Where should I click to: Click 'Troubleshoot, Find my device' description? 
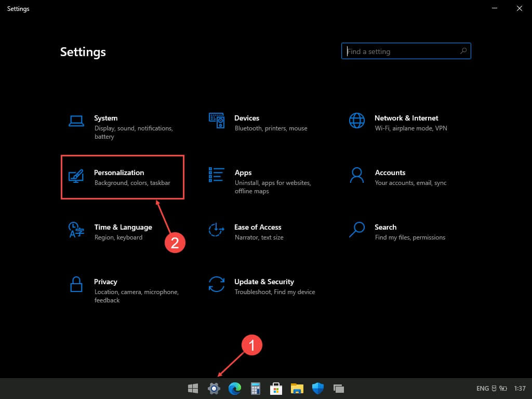[275, 292]
